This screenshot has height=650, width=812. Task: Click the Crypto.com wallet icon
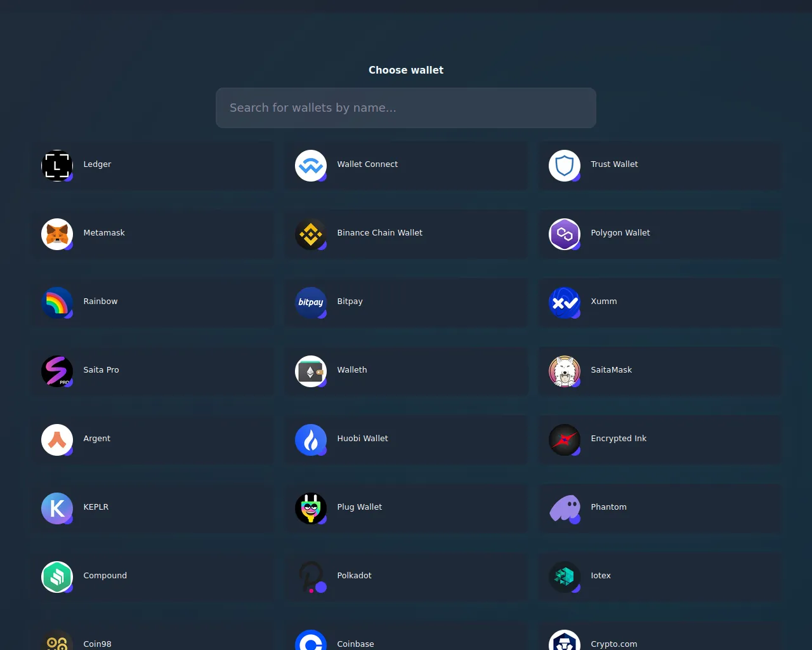[565, 640]
